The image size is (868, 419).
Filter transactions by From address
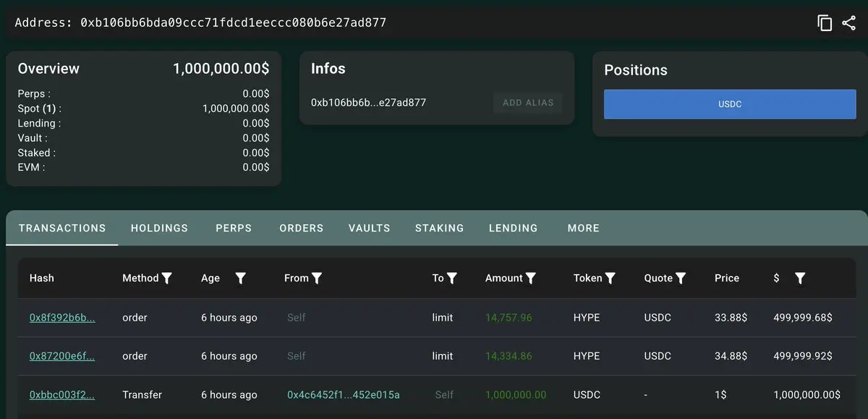317,278
